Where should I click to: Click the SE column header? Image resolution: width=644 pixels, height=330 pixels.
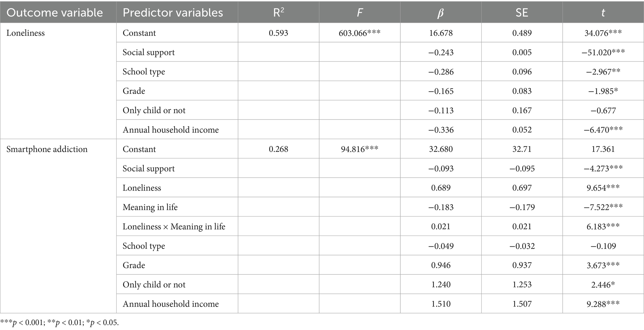point(522,13)
